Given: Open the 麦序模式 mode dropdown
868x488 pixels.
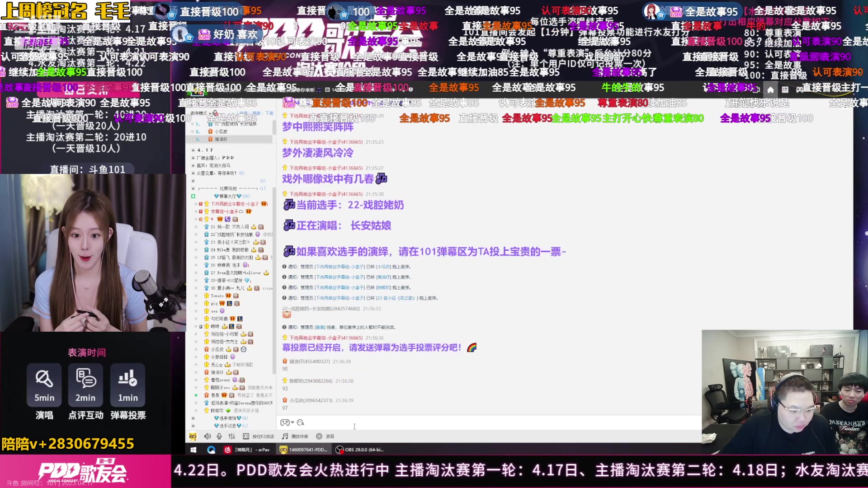Looking at the screenshot, I should [x=202, y=113].
